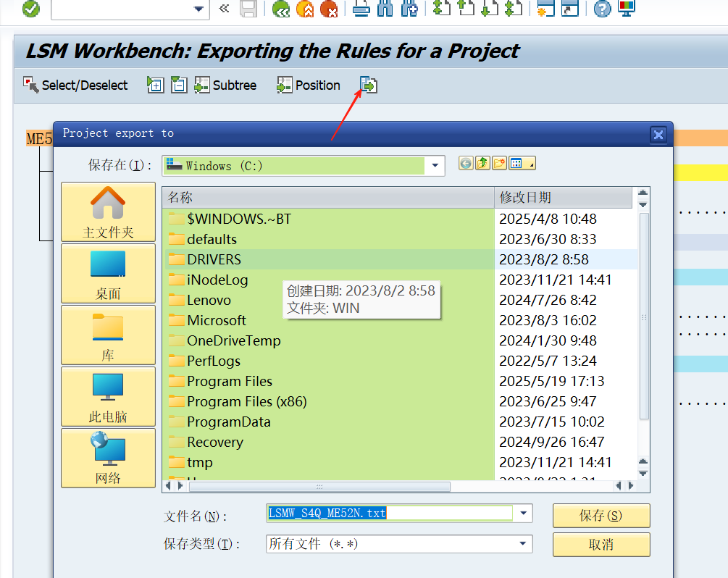
Task: Click the Find binoculars icon
Action: (385, 9)
